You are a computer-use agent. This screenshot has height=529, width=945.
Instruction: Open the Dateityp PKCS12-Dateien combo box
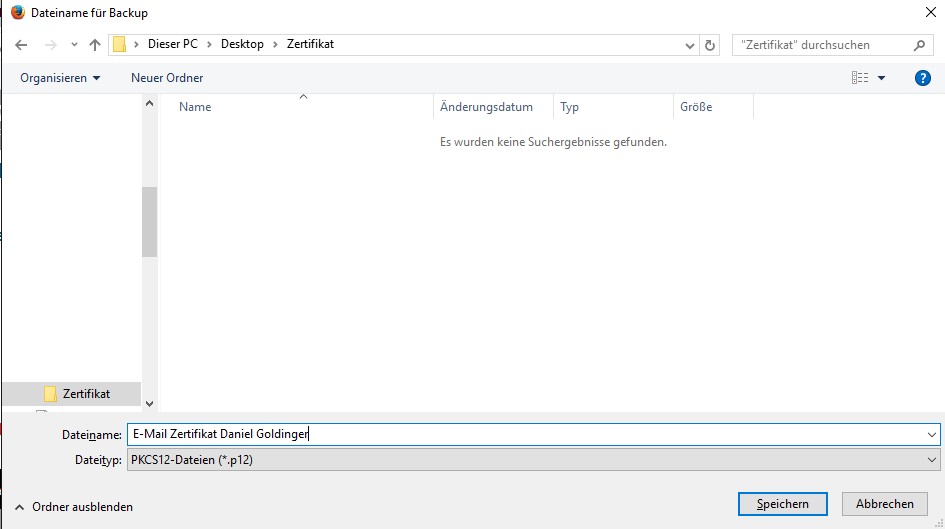533,460
